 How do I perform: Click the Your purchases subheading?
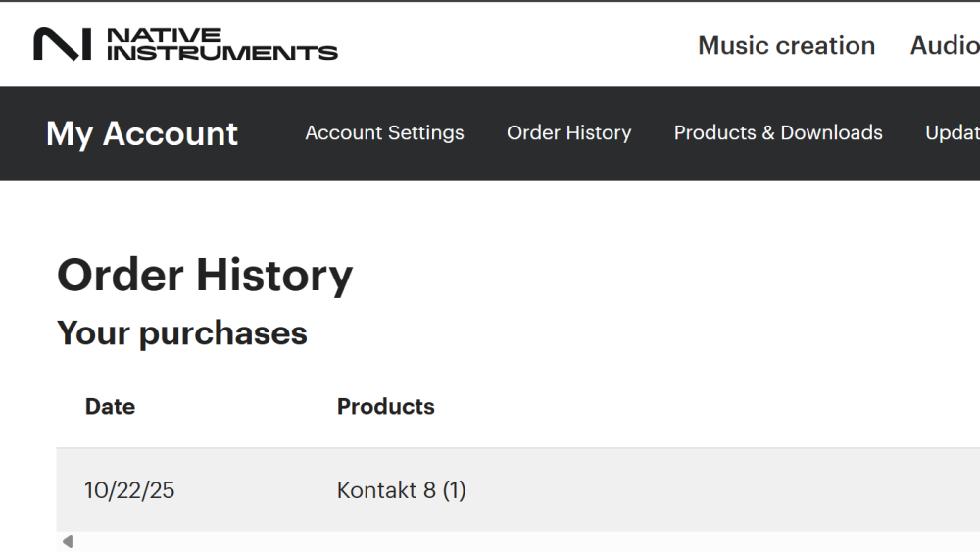tap(182, 333)
